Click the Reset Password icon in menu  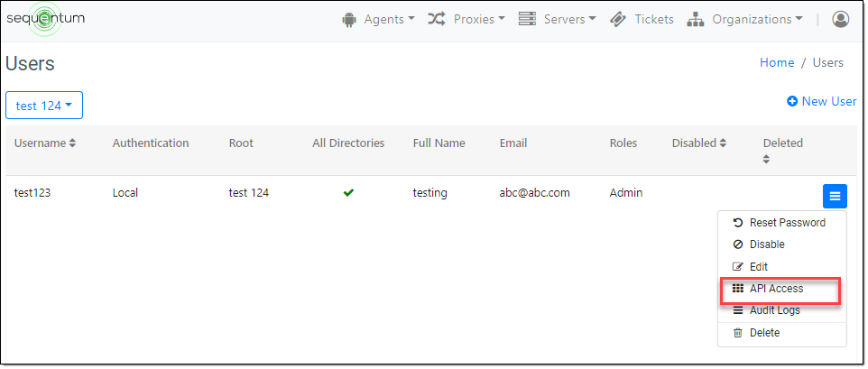pyautogui.click(x=738, y=223)
